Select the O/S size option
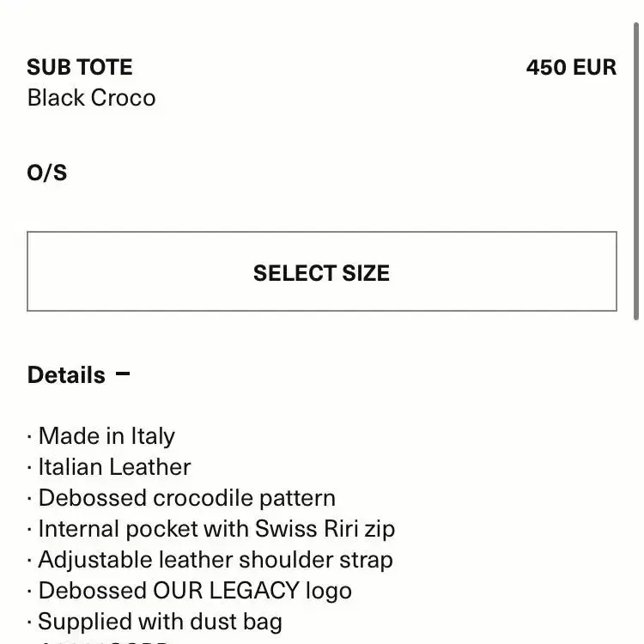This screenshot has width=644, height=644. tap(47, 173)
